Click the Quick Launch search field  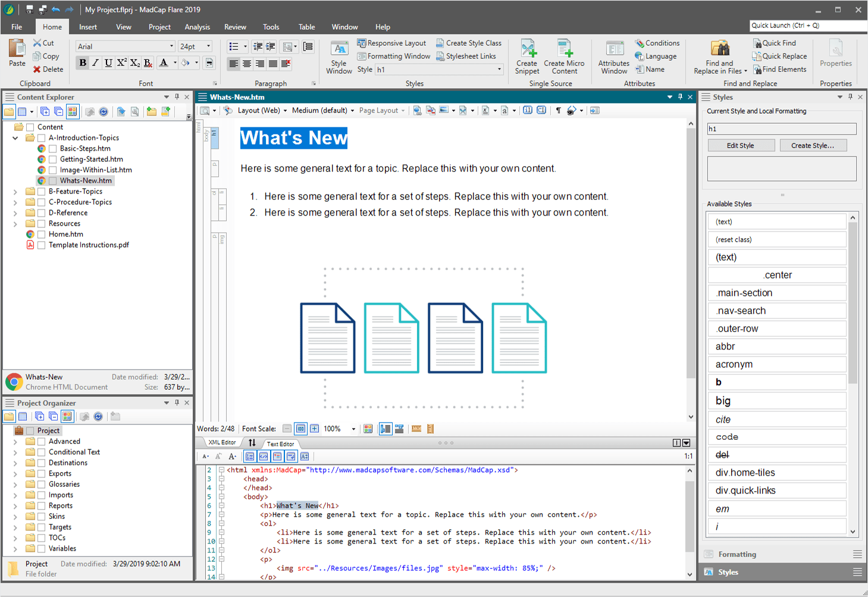(807, 26)
